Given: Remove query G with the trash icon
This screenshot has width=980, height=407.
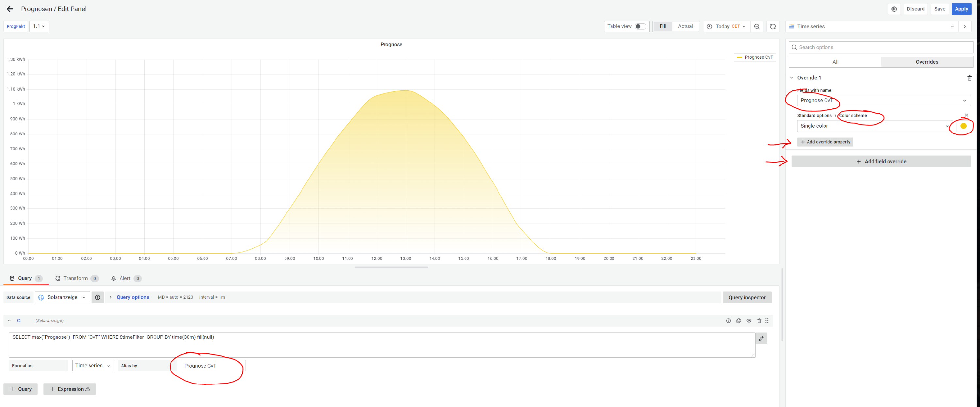Looking at the screenshot, I should pos(759,321).
